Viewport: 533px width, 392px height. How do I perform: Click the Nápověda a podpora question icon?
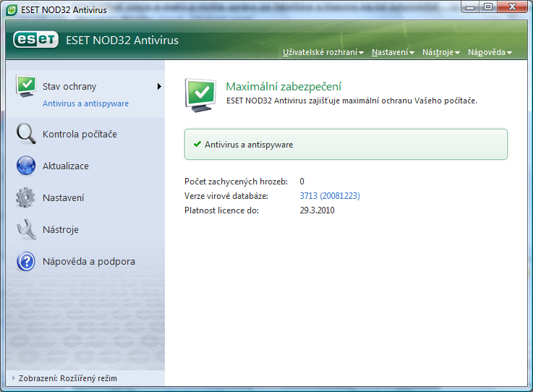pyautogui.click(x=26, y=261)
